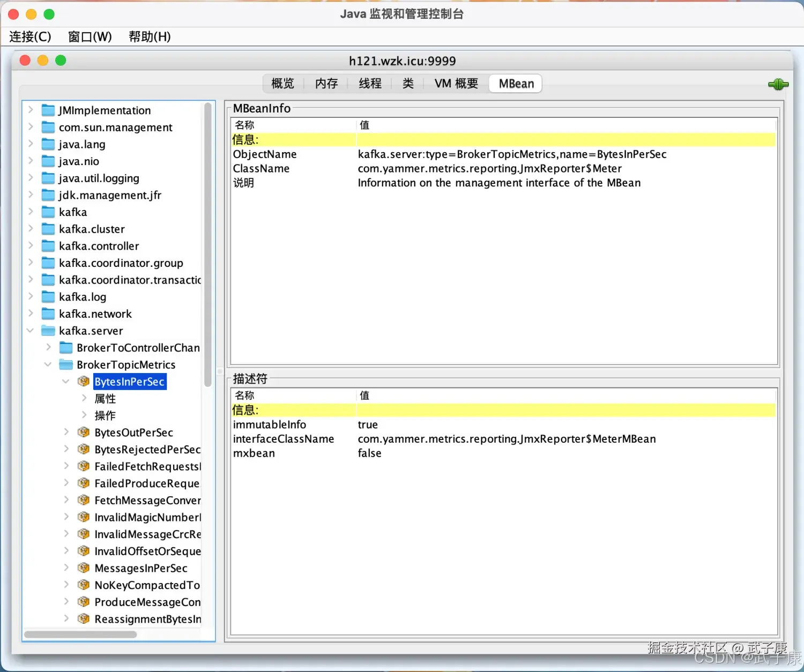
Task: Click the java.nio folder icon
Action: pyautogui.click(x=48, y=161)
